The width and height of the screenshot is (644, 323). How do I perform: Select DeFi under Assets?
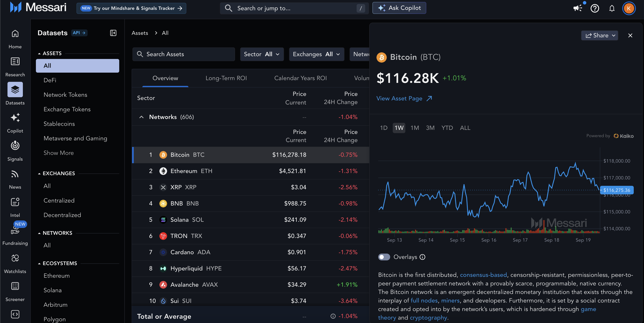coord(50,80)
